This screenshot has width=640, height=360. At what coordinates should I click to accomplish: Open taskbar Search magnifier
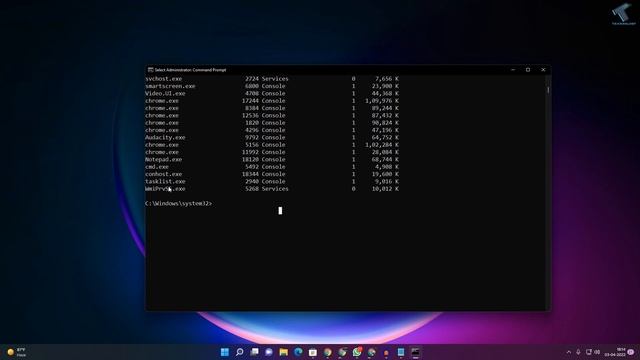(240, 352)
